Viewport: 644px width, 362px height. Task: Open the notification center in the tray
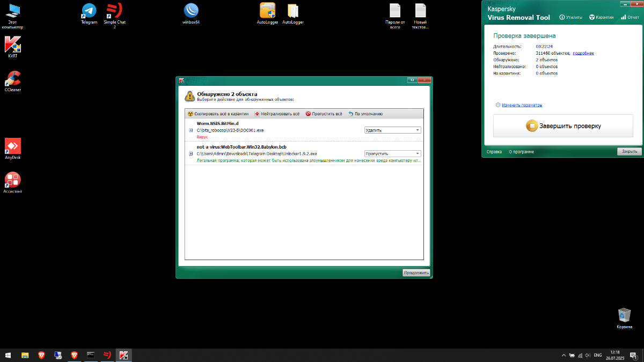[x=633, y=355]
